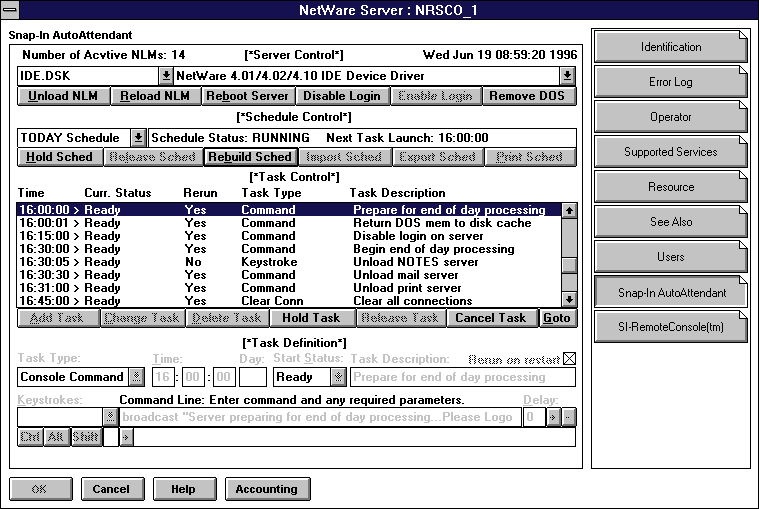Select the Disable login on server task
759x509 pixels.
289,236
